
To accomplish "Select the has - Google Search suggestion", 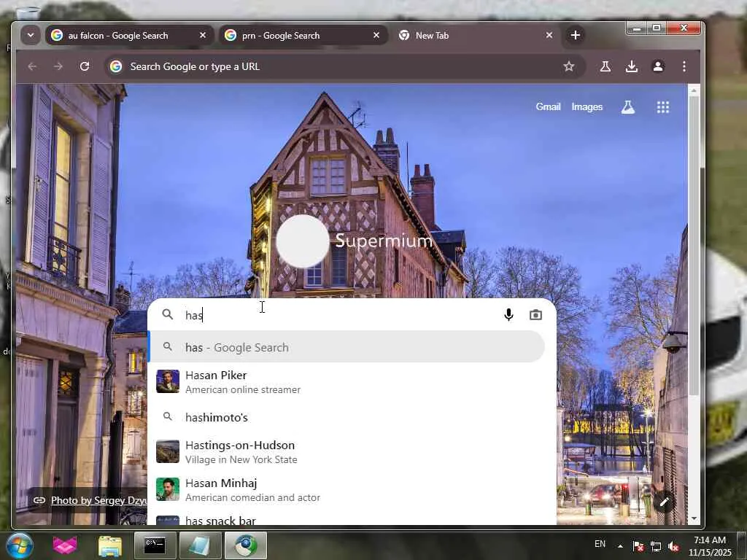I will [347, 347].
